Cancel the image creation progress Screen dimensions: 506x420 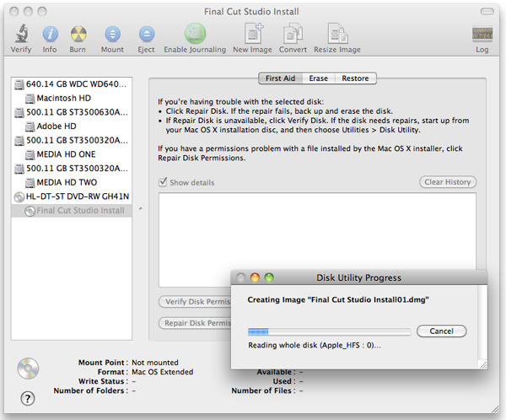(441, 331)
